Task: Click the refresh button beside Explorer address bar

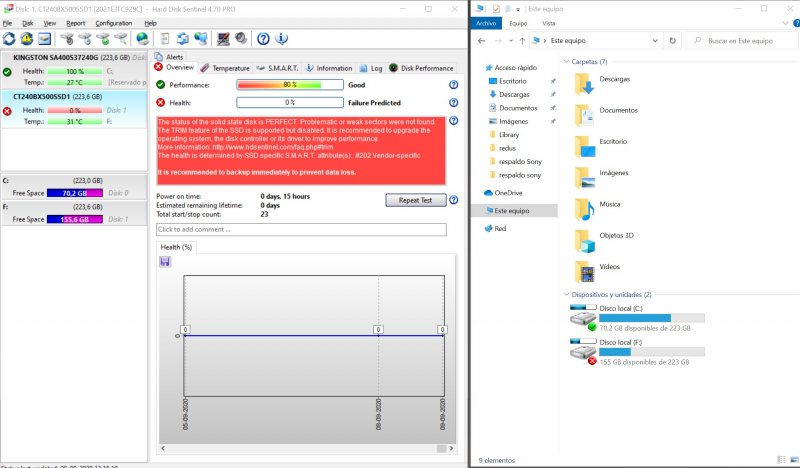Action: [672, 41]
